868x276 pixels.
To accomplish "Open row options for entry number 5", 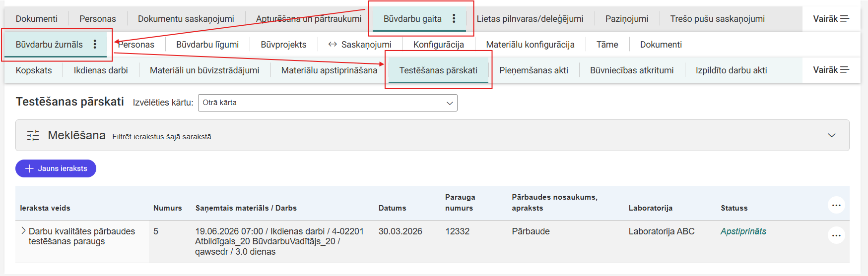I will coord(836,235).
